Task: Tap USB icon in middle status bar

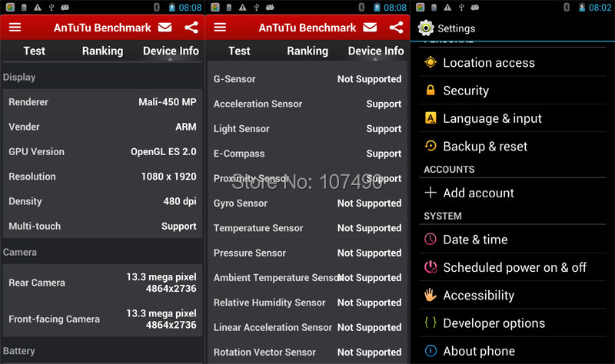Action: pyautogui.click(x=256, y=7)
